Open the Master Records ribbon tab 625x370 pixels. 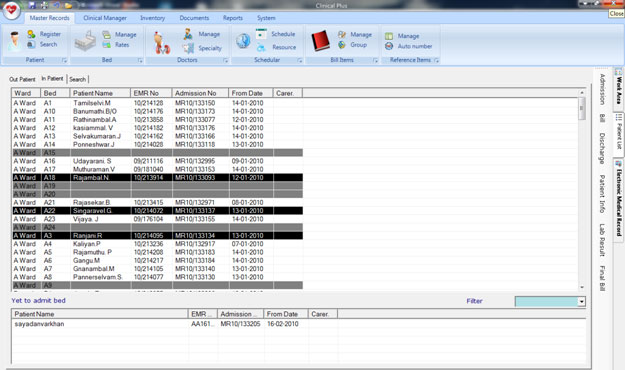(49, 18)
